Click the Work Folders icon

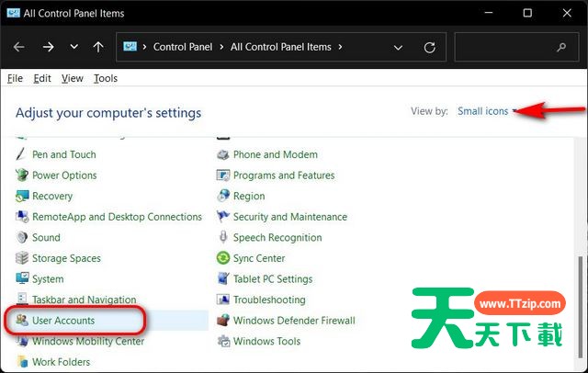[22, 362]
